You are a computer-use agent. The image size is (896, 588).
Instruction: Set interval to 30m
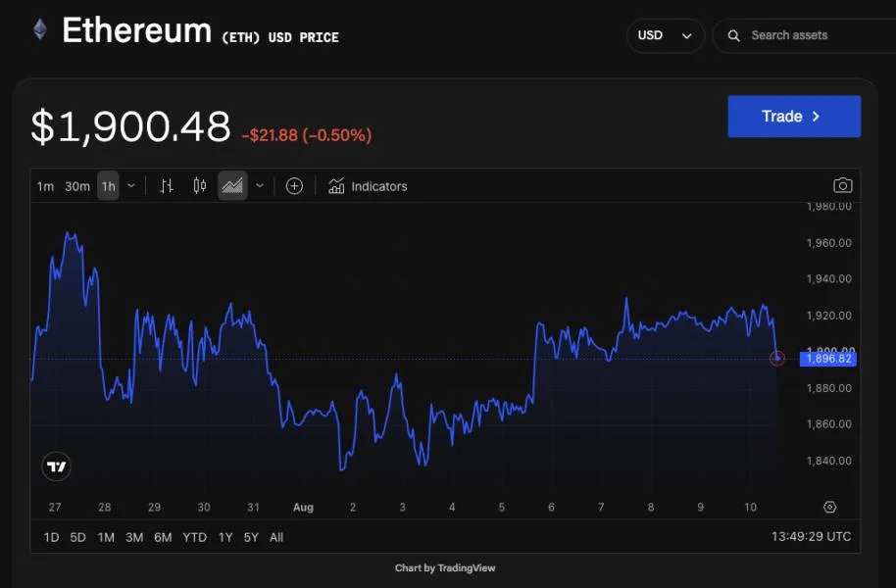77,186
